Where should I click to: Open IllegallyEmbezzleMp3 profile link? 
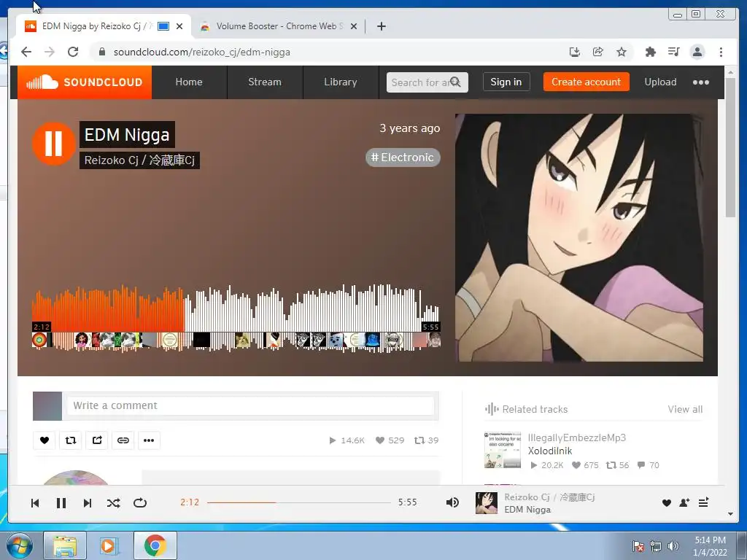click(x=577, y=437)
